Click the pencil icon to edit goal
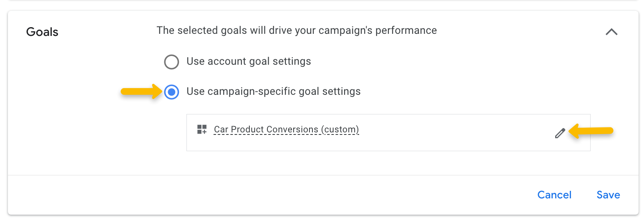The width and height of the screenshot is (644, 223). [x=560, y=133]
